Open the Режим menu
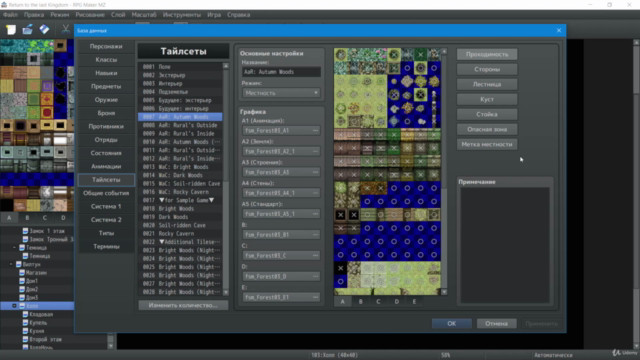Viewport: 640px width, 360px height. pos(60,15)
